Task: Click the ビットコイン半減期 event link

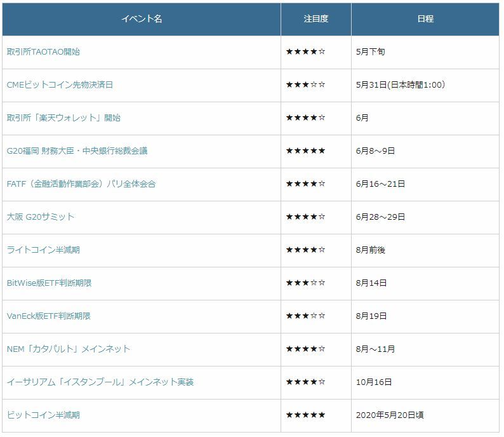Action: pyautogui.click(x=43, y=415)
